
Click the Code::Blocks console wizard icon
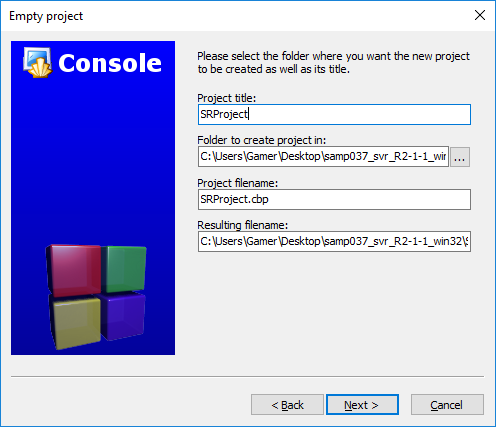coord(37,62)
